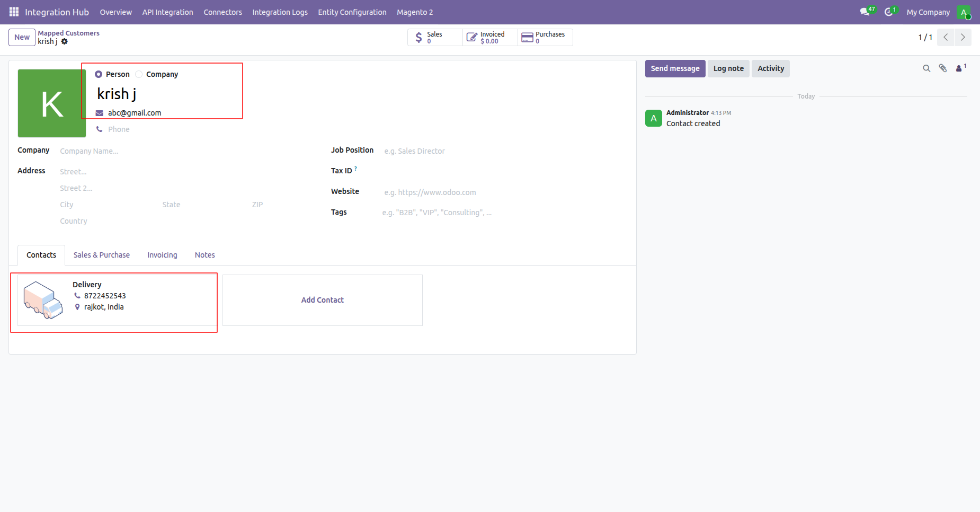Select the Company radio button

coord(139,74)
